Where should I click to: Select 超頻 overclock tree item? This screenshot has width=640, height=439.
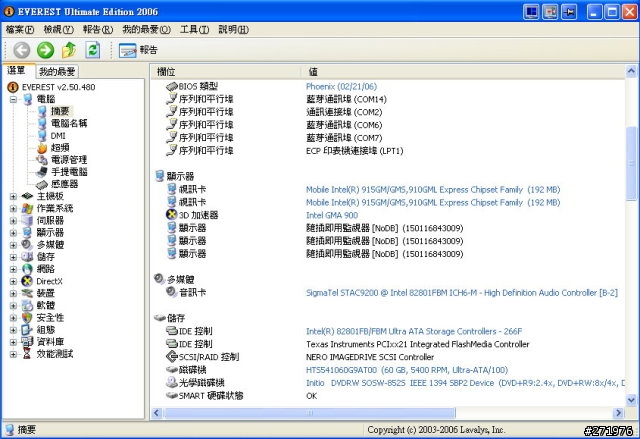[60, 147]
